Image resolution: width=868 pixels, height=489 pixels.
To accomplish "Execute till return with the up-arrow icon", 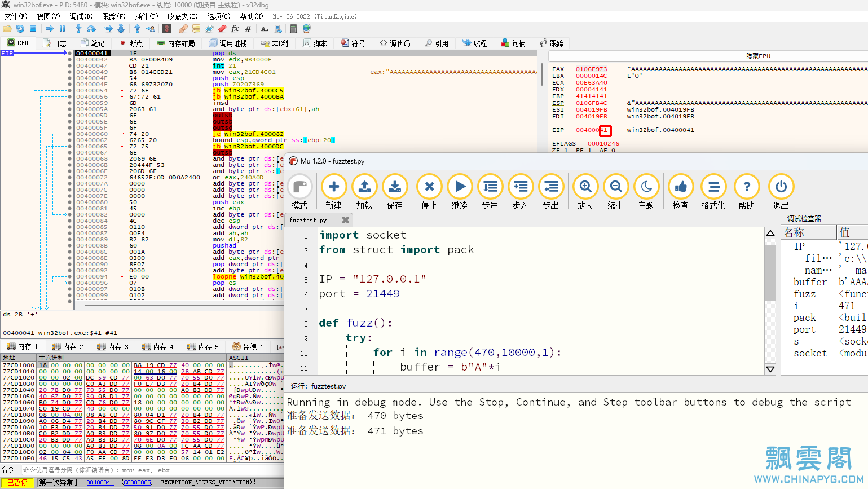I will pyautogui.click(x=137, y=28).
